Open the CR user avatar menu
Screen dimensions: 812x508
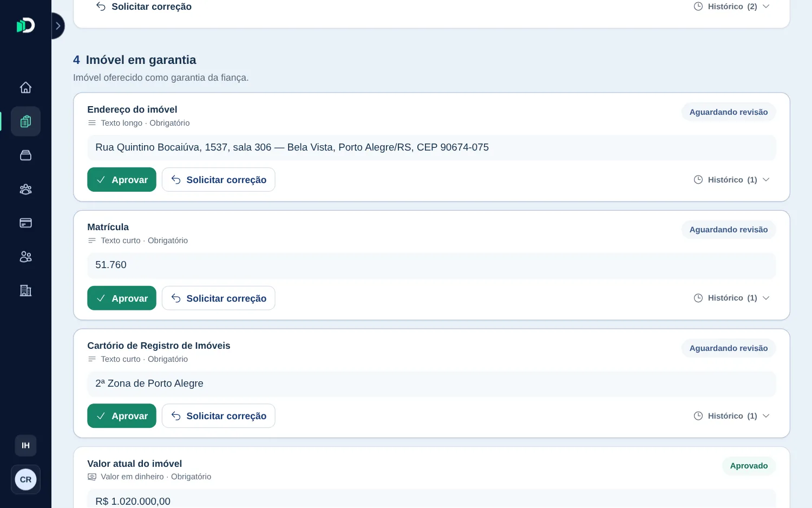[25, 479]
